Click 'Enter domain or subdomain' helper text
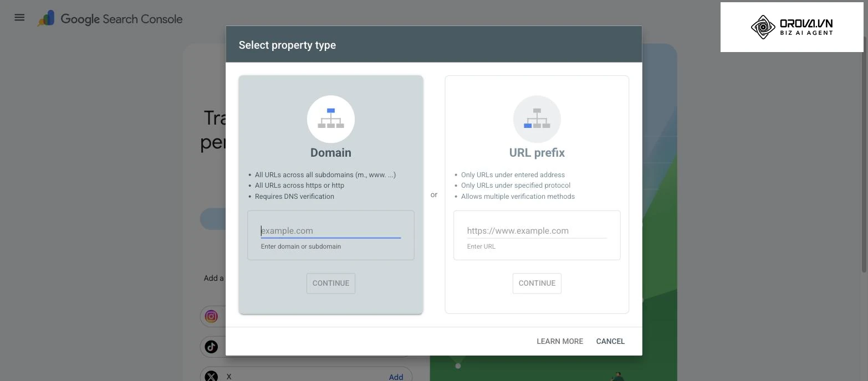868x381 pixels. point(301,246)
